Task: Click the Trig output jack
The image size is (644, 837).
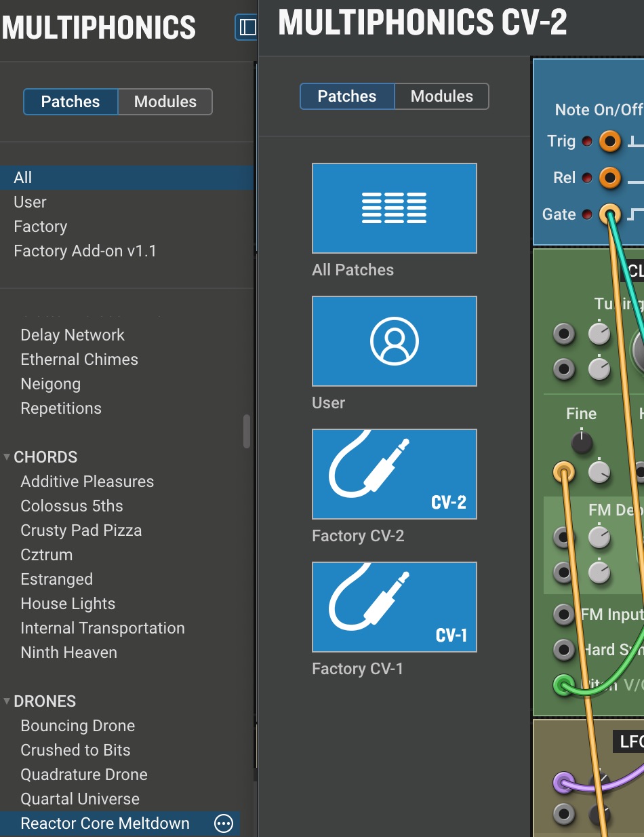Action: pyautogui.click(x=609, y=142)
